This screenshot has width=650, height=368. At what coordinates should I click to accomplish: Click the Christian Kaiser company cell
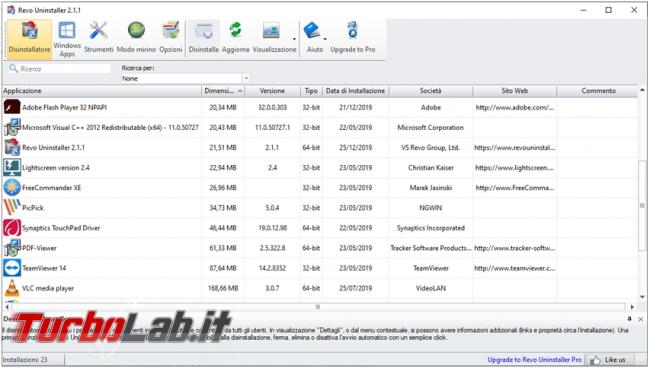pyautogui.click(x=431, y=168)
